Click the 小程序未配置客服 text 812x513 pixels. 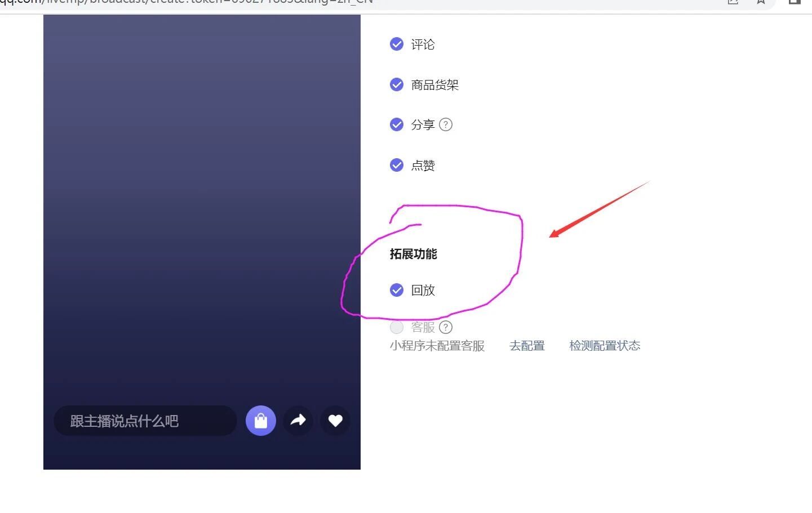point(437,346)
